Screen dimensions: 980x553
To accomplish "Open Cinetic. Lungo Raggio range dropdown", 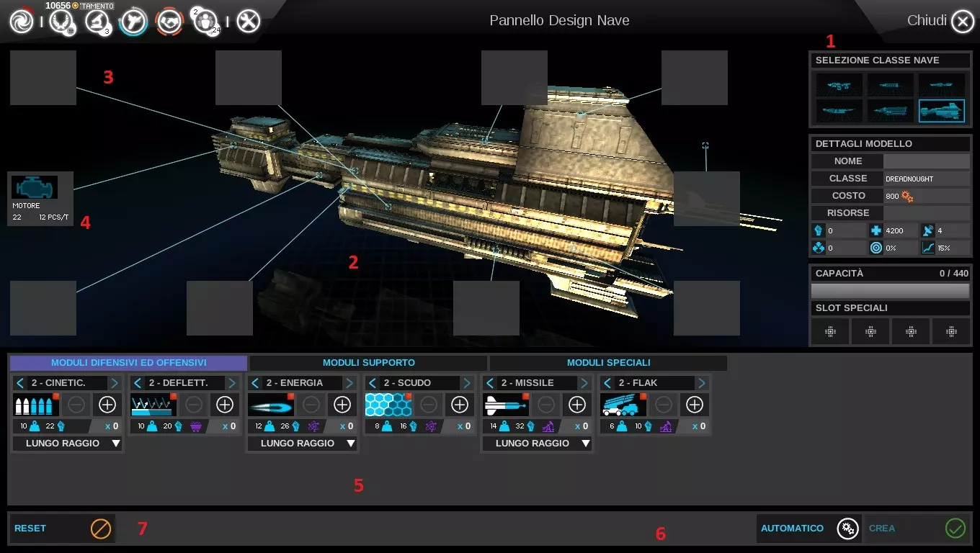I will [x=67, y=444].
